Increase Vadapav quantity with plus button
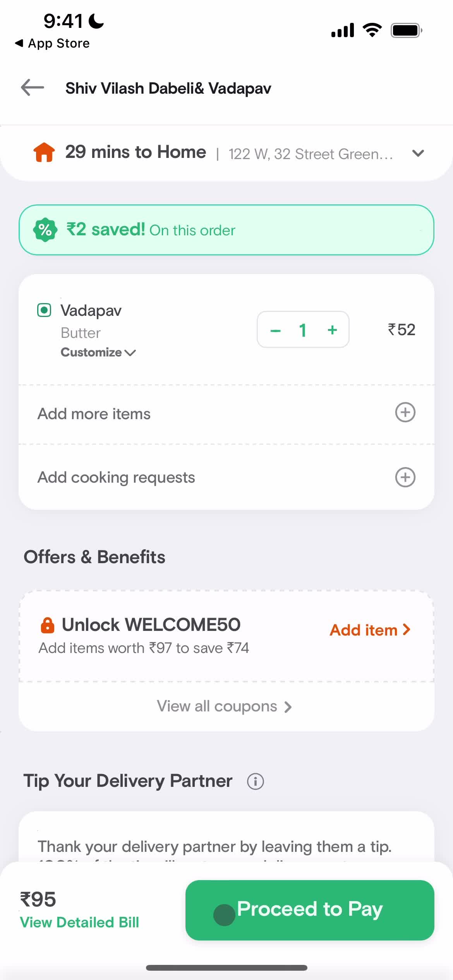Image resolution: width=453 pixels, height=980 pixels. click(x=332, y=330)
